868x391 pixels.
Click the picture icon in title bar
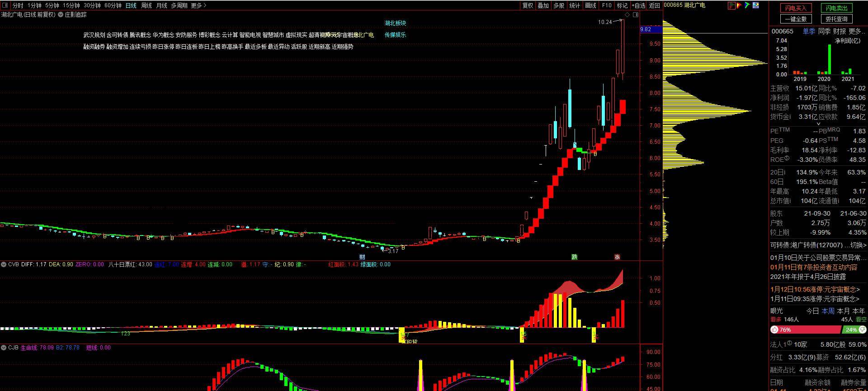tap(755, 5)
